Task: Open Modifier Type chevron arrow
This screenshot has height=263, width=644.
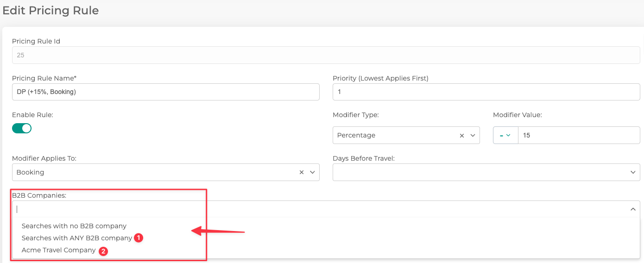Action: point(473,136)
